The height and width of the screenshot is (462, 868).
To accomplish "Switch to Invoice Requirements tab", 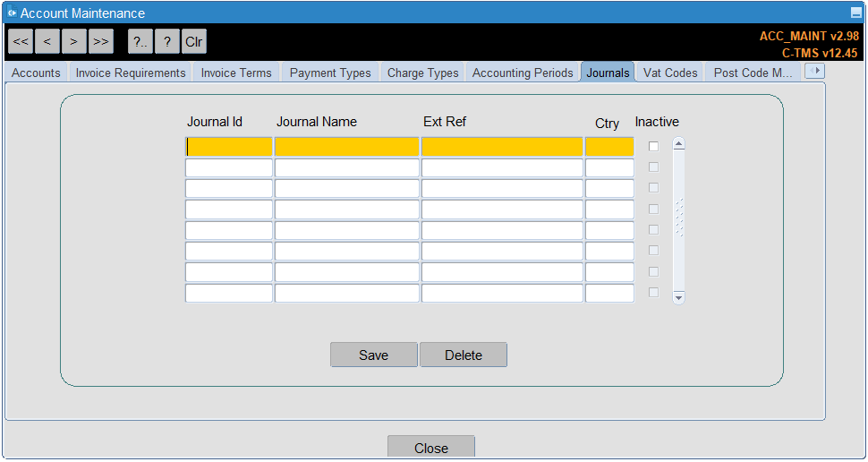I will pos(131,73).
